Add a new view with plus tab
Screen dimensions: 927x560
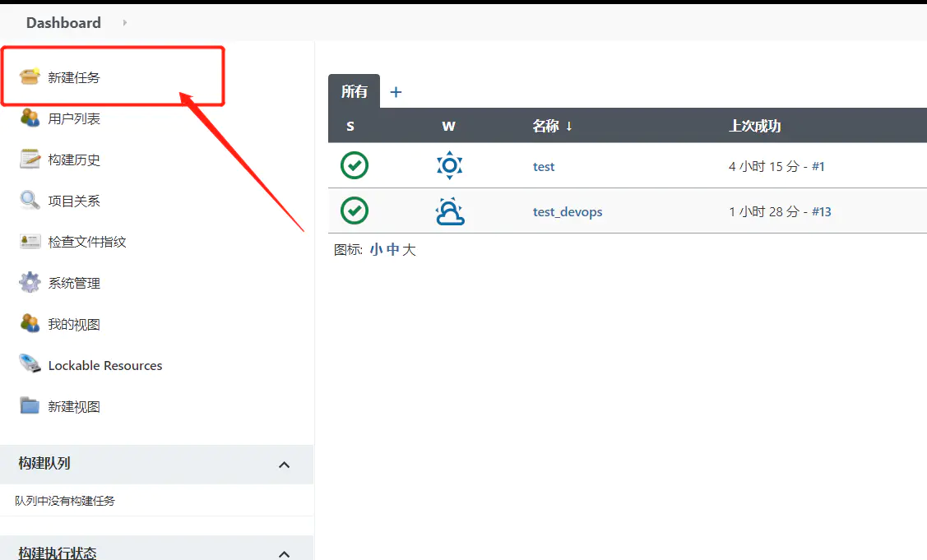(x=396, y=92)
